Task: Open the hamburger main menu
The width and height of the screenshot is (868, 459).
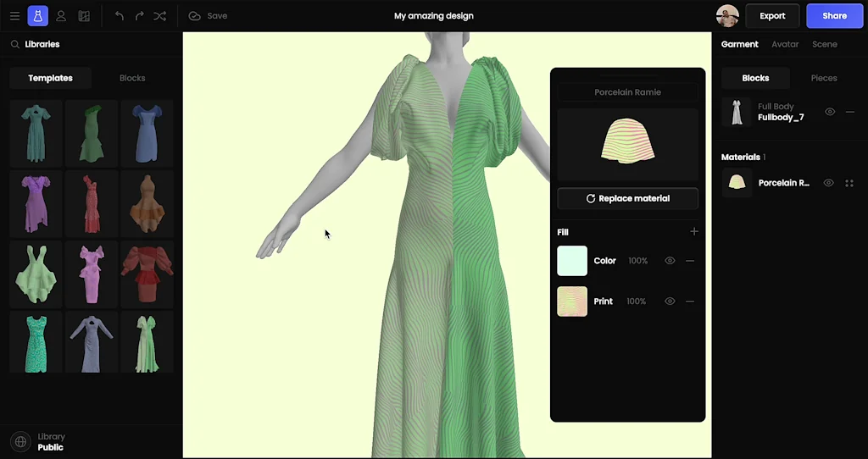Action: [14, 16]
